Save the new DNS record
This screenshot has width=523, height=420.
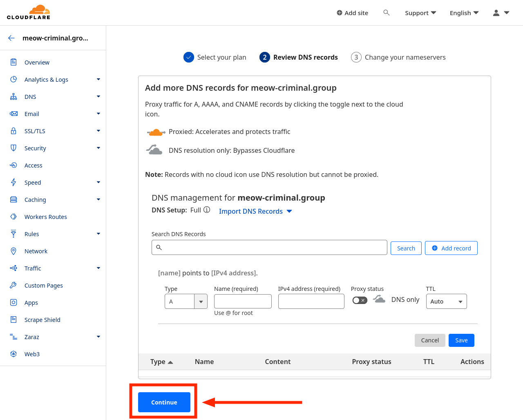tap(461, 340)
